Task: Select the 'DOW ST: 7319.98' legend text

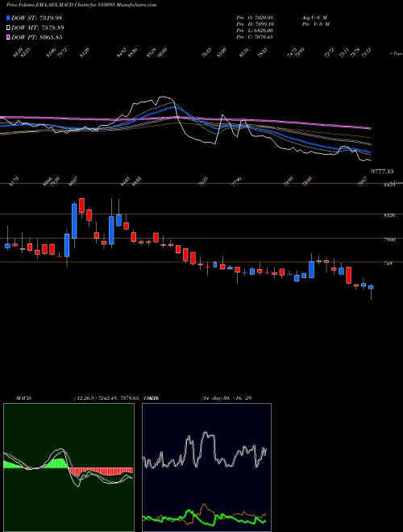Action: click(36, 18)
